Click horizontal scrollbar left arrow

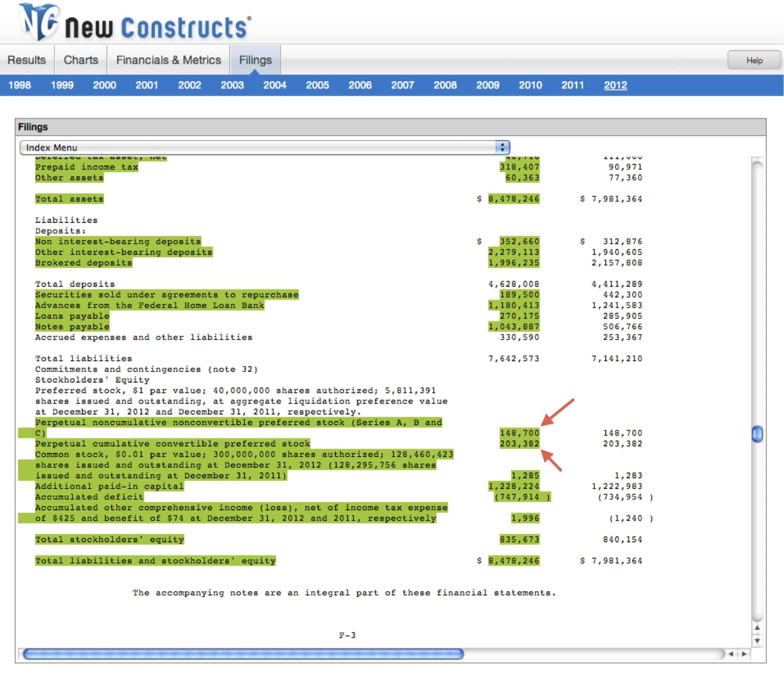tap(731, 654)
